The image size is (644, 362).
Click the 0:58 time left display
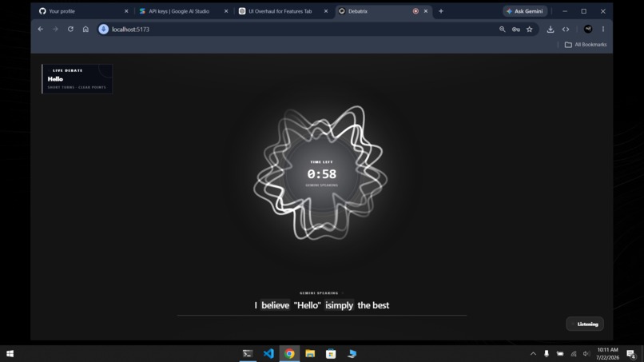pyautogui.click(x=321, y=174)
